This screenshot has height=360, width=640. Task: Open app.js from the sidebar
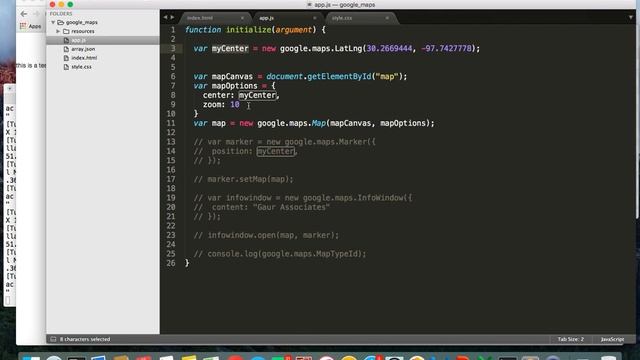[x=78, y=40]
